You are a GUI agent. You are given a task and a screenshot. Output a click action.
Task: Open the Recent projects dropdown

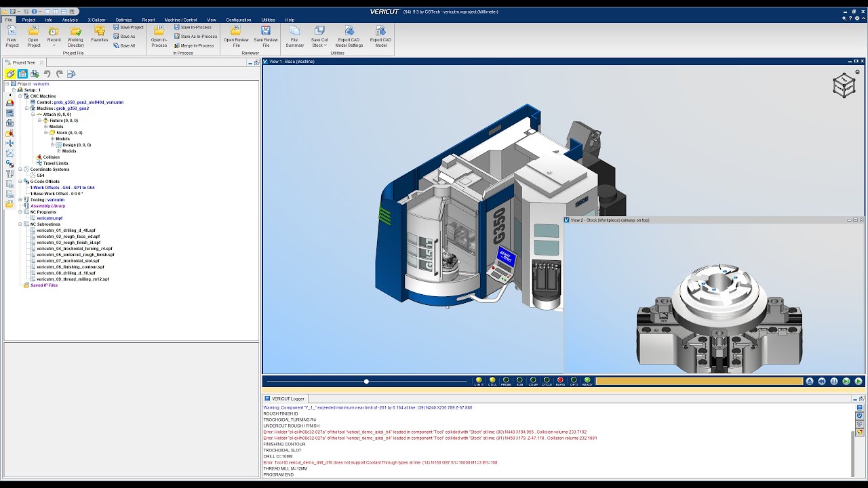(x=54, y=37)
